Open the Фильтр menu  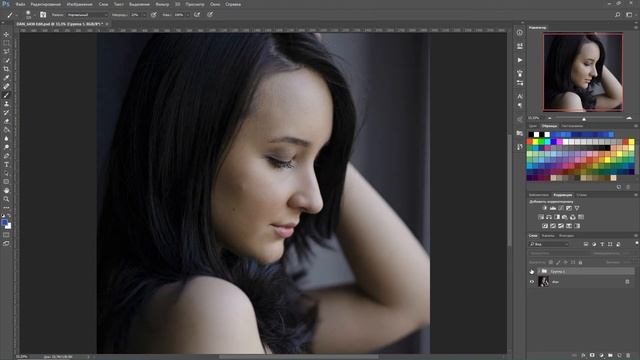point(162,4)
